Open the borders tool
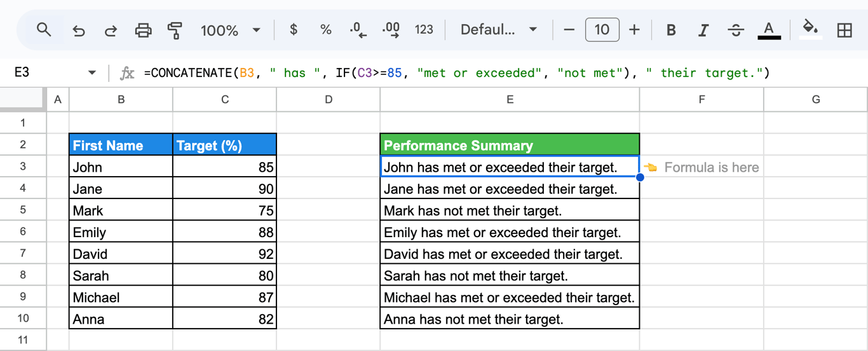 point(844,30)
